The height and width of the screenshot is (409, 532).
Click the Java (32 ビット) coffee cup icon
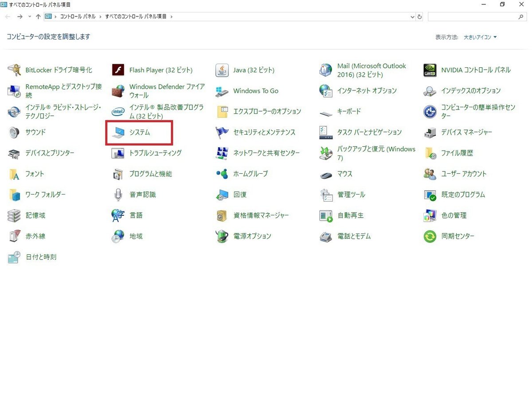(222, 70)
